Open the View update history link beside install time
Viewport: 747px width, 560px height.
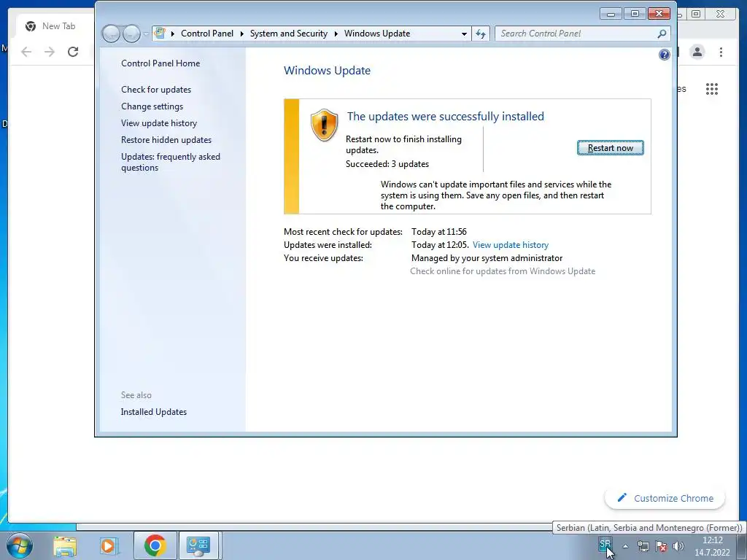tap(510, 245)
